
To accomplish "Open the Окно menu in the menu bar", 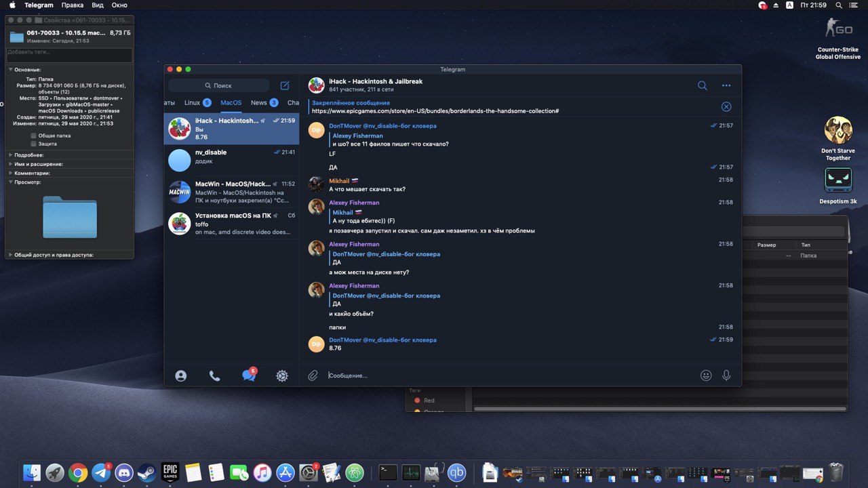I will (x=119, y=5).
